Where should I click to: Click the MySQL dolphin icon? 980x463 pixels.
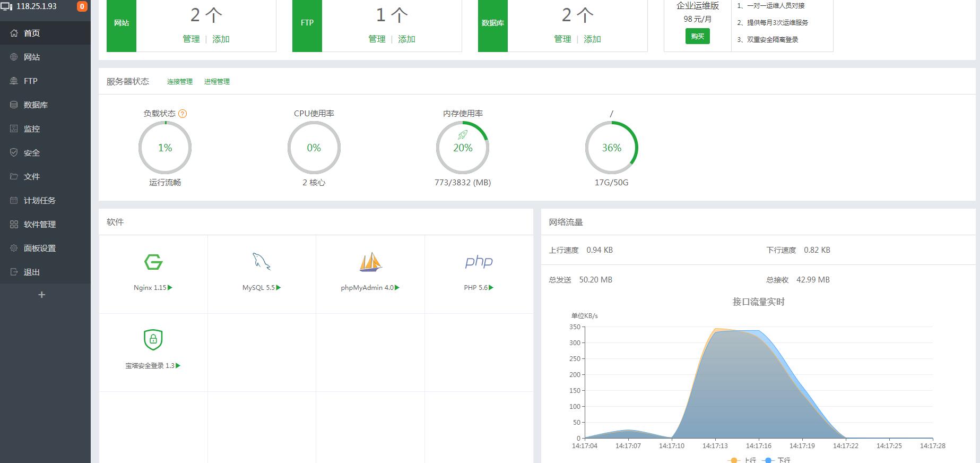262,261
